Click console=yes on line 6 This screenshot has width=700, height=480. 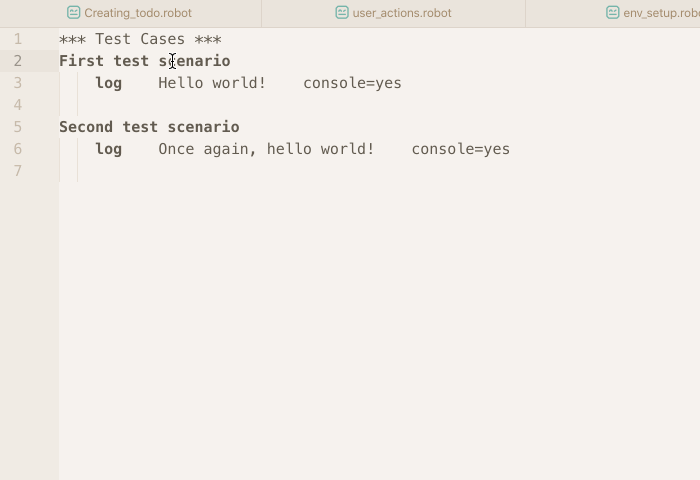[x=461, y=149]
